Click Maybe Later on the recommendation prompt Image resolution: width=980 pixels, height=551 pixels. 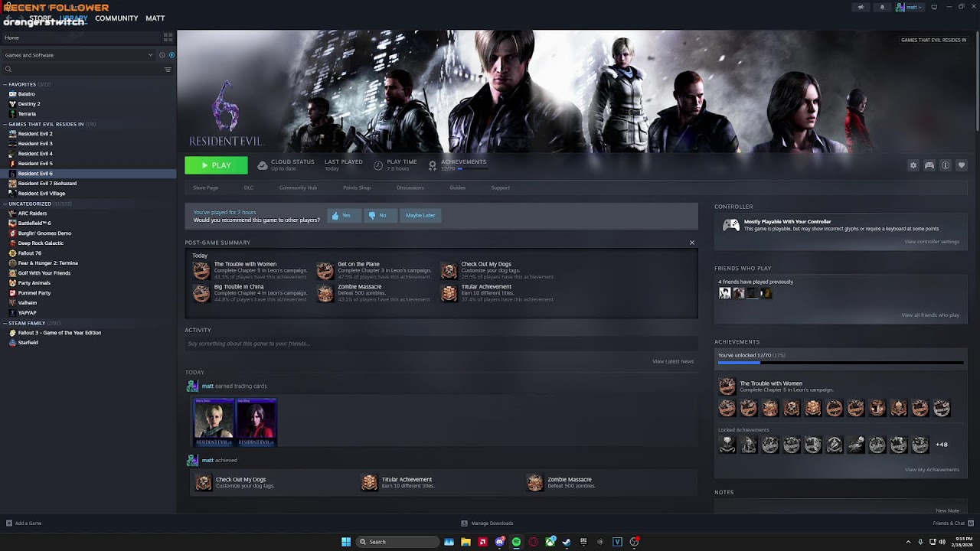coord(420,216)
